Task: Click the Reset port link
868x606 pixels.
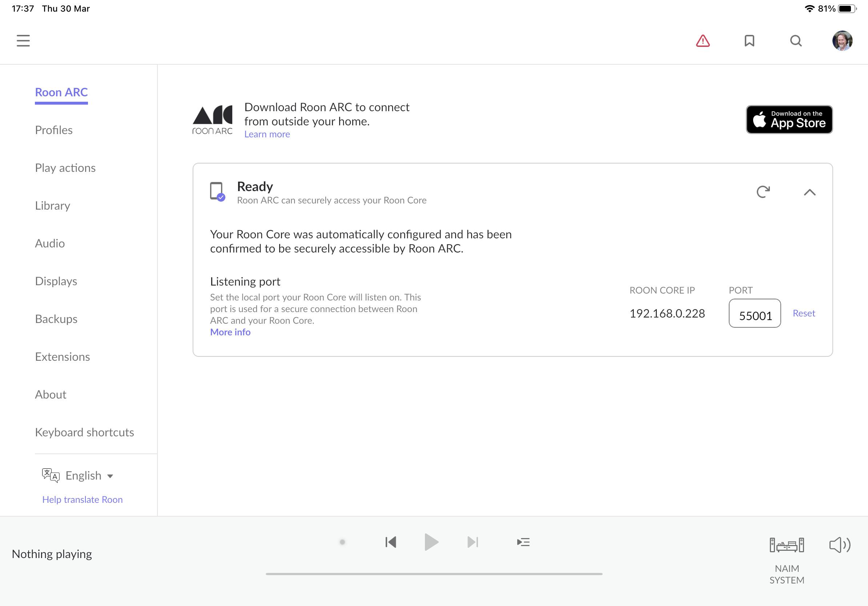Action: tap(804, 313)
